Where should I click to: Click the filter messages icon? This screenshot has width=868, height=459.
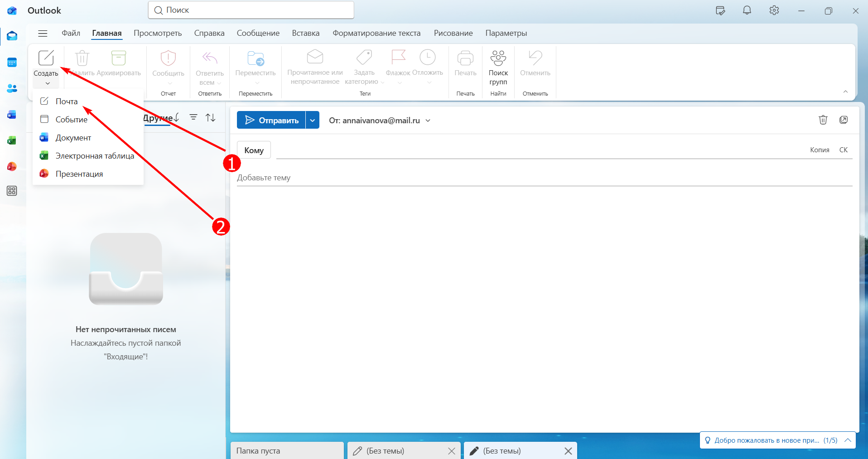click(x=193, y=117)
